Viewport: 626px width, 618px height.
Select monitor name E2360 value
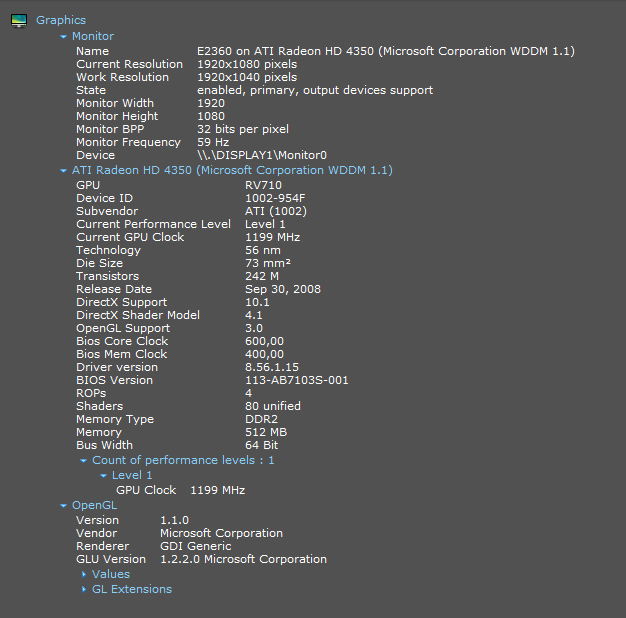(x=386, y=52)
